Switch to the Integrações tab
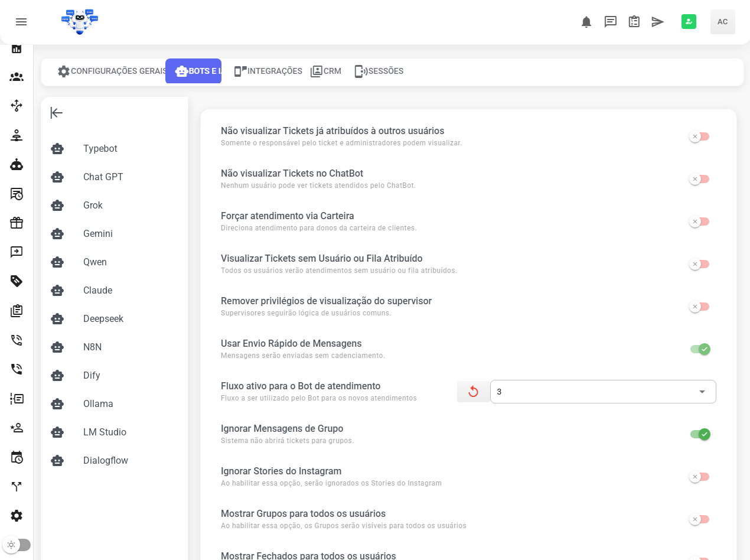The height and width of the screenshot is (560, 750). pyautogui.click(x=268, y=71)
